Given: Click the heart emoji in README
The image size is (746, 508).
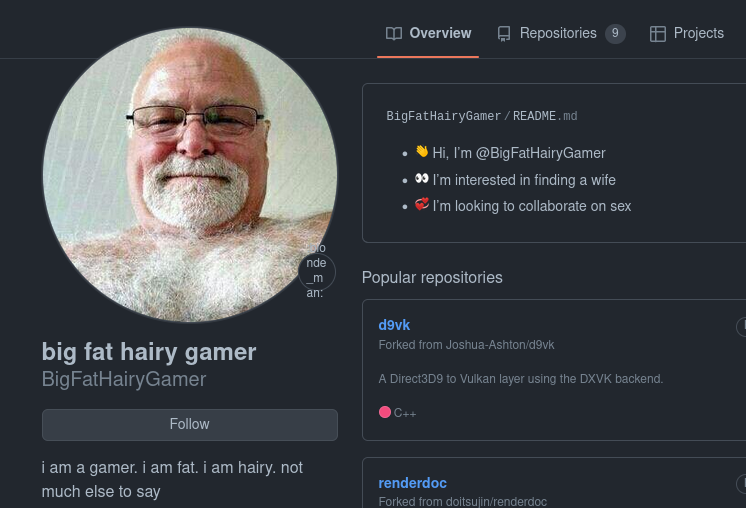Looking at the screenshot, I should [422, 205].
